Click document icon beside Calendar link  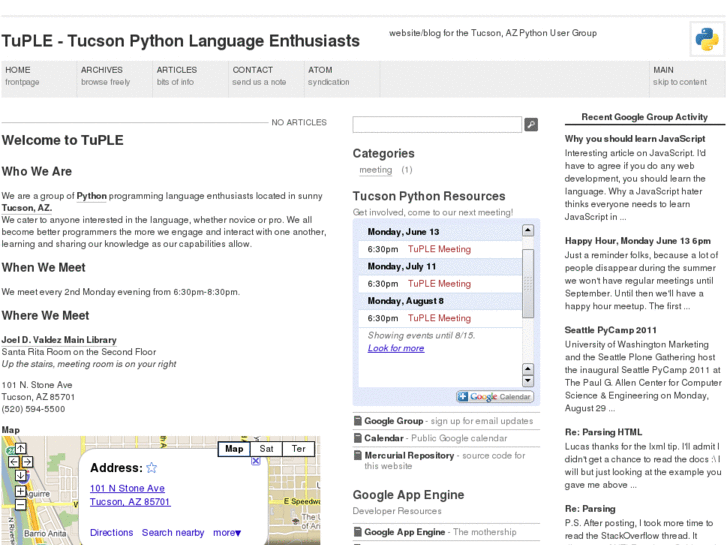pos(357,438)
